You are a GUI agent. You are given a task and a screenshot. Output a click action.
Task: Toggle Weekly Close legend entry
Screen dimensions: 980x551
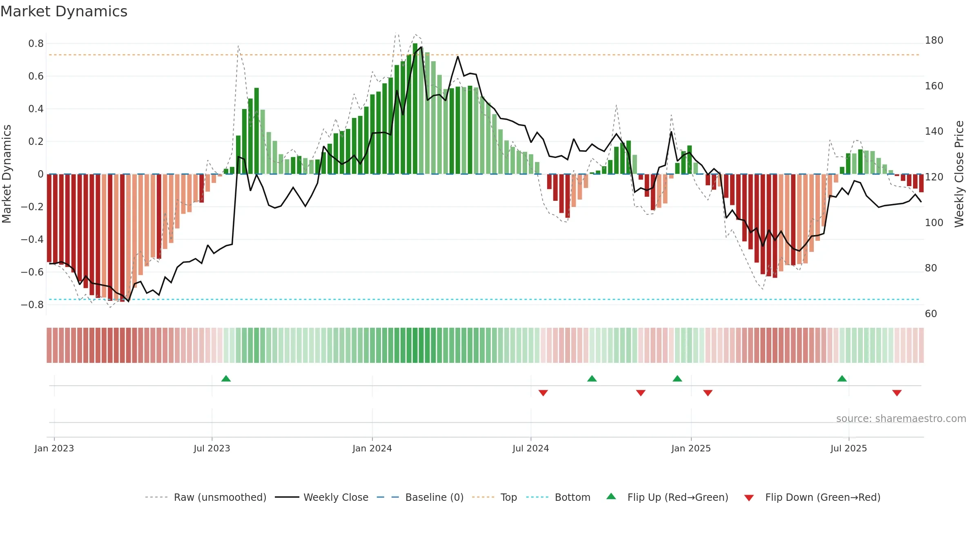click(x=321, y=497)
